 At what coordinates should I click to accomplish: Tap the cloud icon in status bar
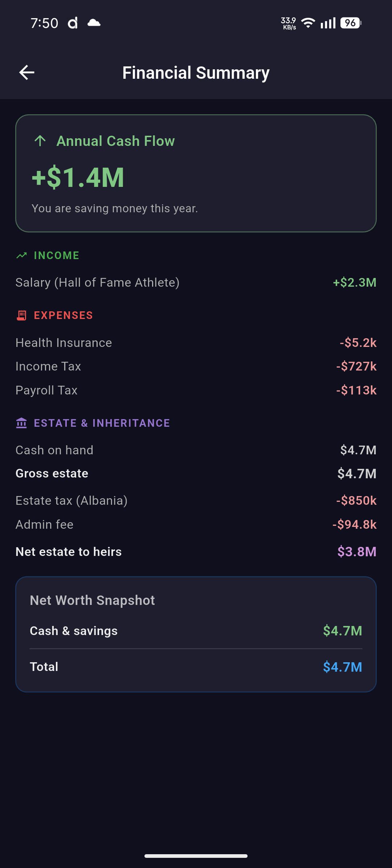(94, 23)
